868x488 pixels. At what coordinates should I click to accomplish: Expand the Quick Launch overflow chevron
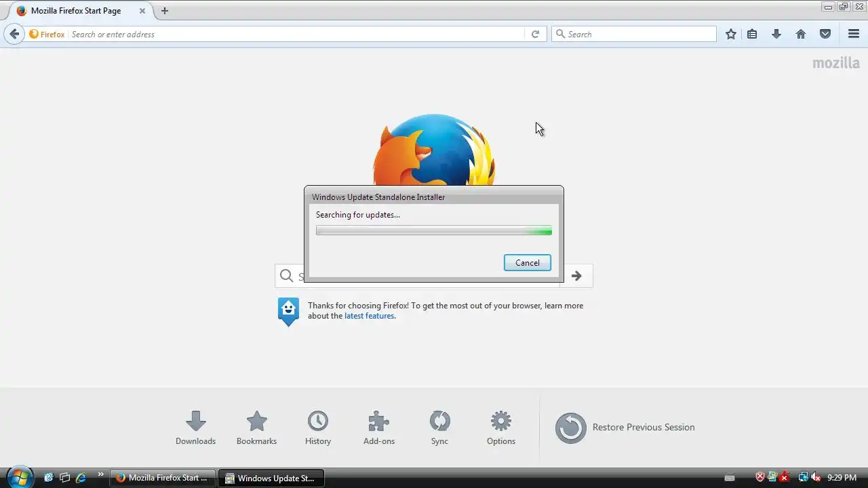[101, 474]
